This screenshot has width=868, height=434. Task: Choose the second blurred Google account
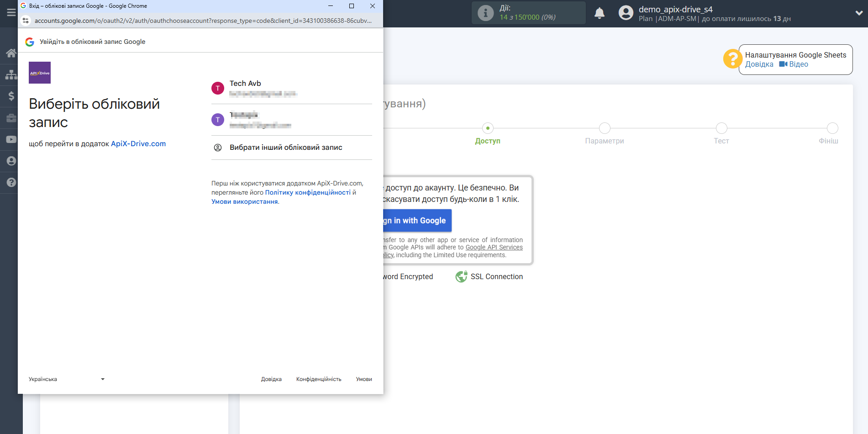(292, 120)
